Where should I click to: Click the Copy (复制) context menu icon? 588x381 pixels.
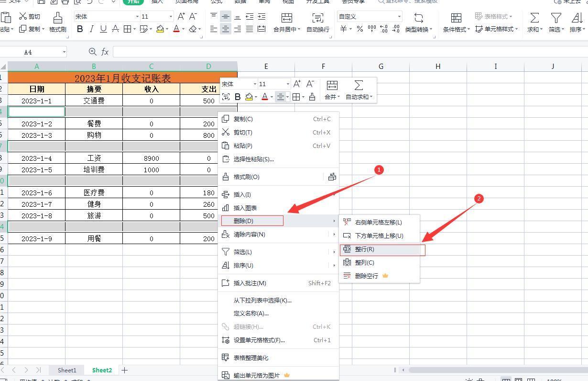226,119
